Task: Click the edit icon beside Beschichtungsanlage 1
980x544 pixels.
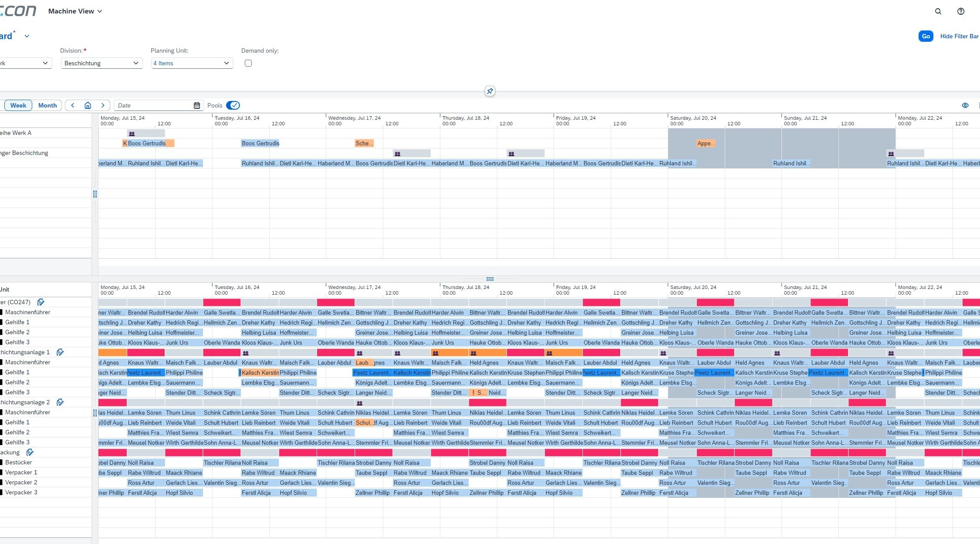Action: tap(60, 352)
